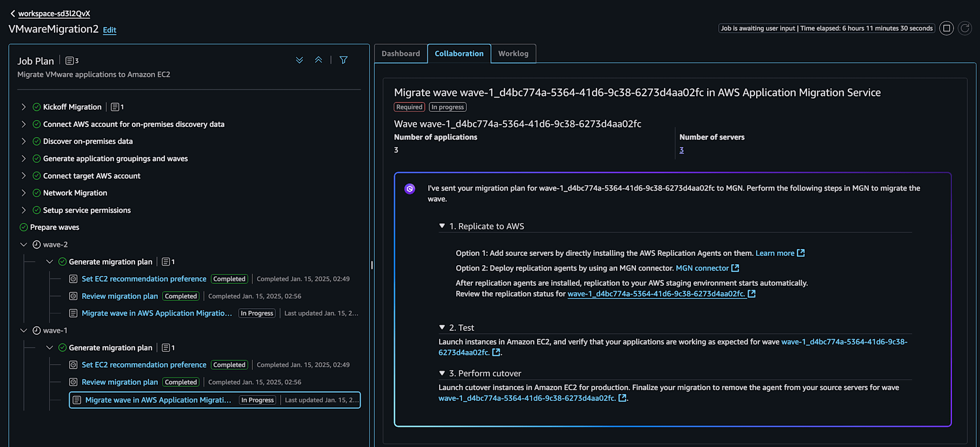Screen dimensions: 980x447
Task: Click Prepare waves completed status icon
Action: tap(24, 227)
